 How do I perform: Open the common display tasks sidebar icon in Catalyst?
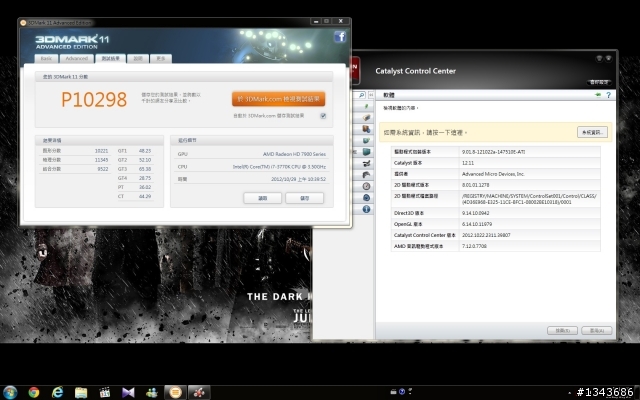(367, 140)
